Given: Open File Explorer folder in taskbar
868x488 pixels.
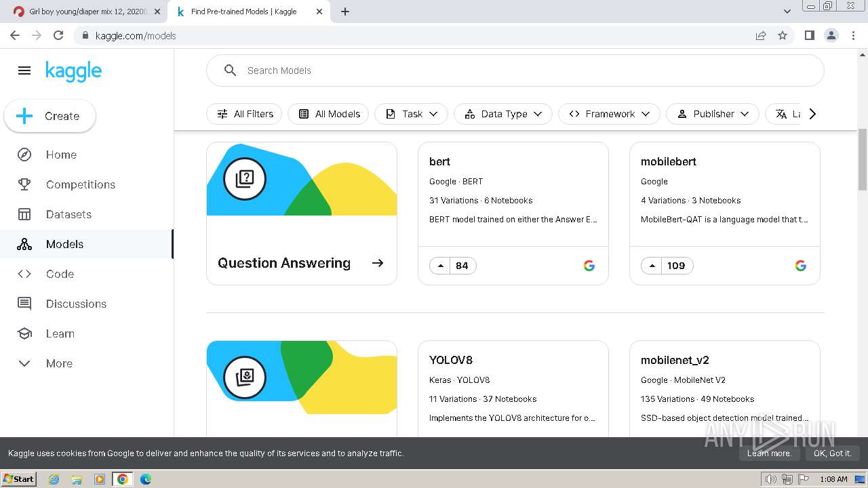Looking at the screenshot, I should tap(77, 479).
